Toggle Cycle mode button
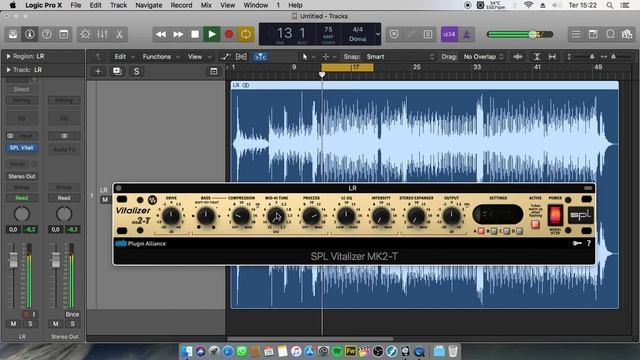 tap(246, 34)
